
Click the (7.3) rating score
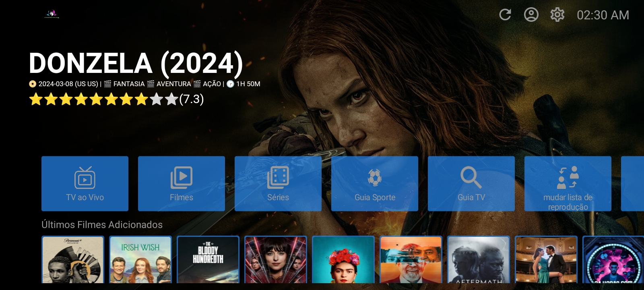pos(192,99)
